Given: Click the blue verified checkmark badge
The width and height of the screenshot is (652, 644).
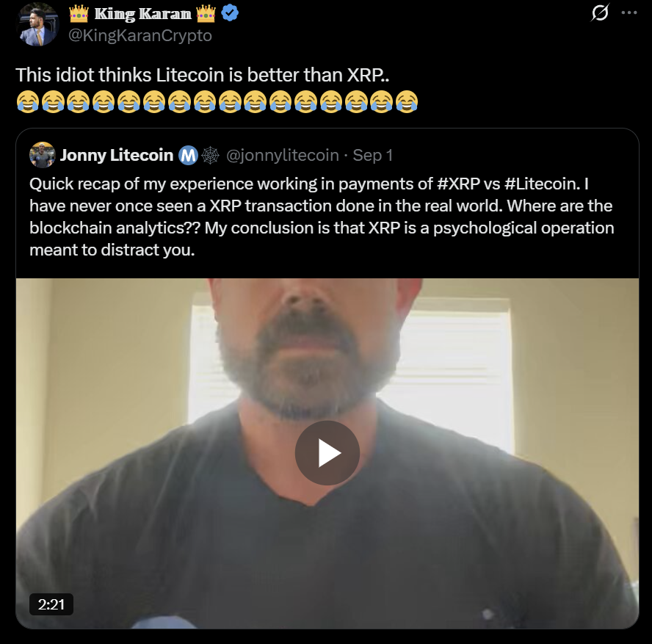Looking at the screenshot, I should pyautogui.click(x=228, y=14).
